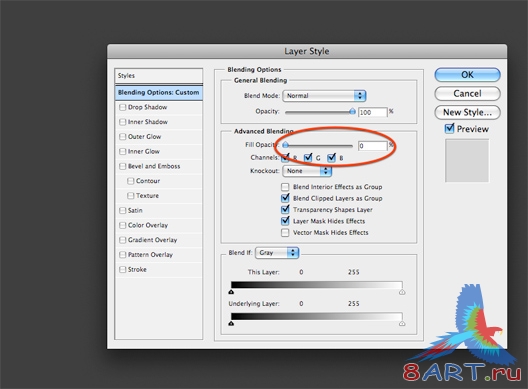Click the OK button

467,75
